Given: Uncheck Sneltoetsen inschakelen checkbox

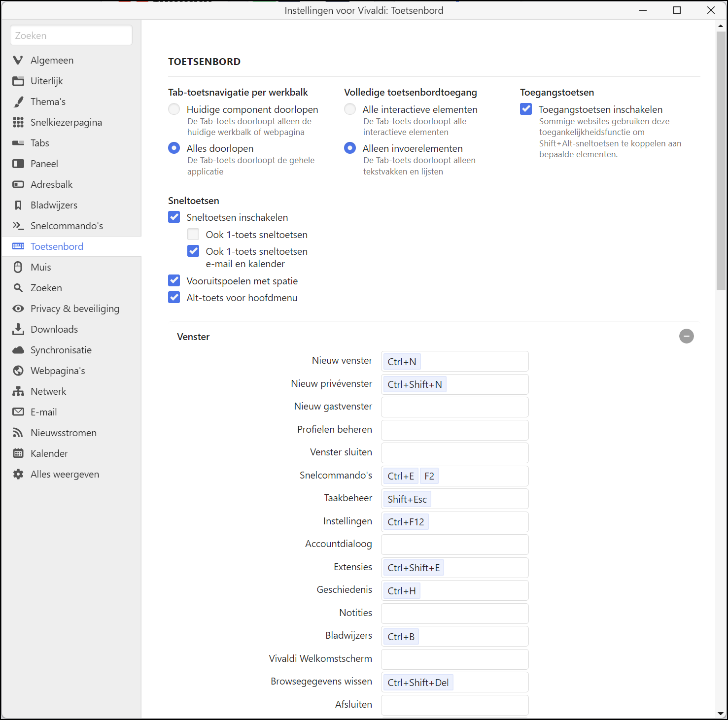Looking at the screenshot, I should coord(174,217).
